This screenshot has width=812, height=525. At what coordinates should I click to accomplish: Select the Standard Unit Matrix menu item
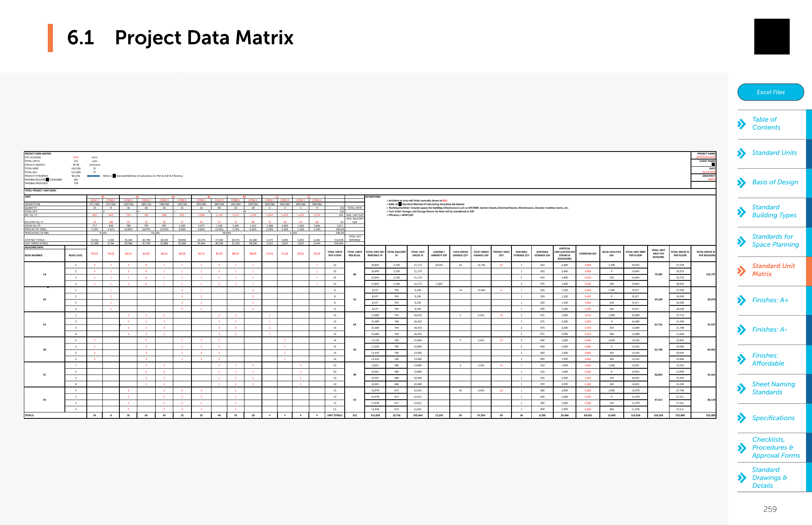pyautogui.click(x=773, y=270)
